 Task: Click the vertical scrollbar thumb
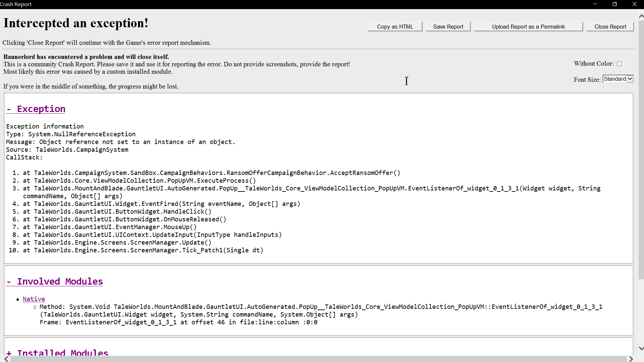[641, 149]
